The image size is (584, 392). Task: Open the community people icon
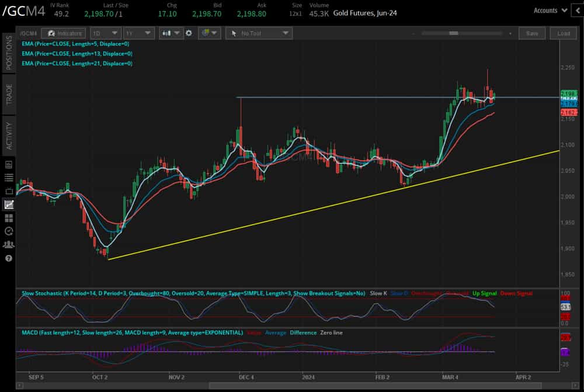8,244
